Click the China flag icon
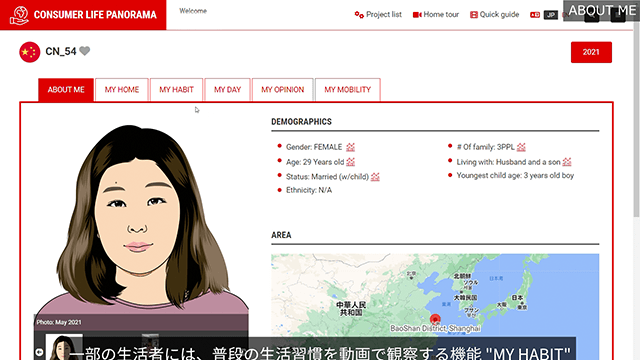This screenshot has width=640, height=360. 29,52
